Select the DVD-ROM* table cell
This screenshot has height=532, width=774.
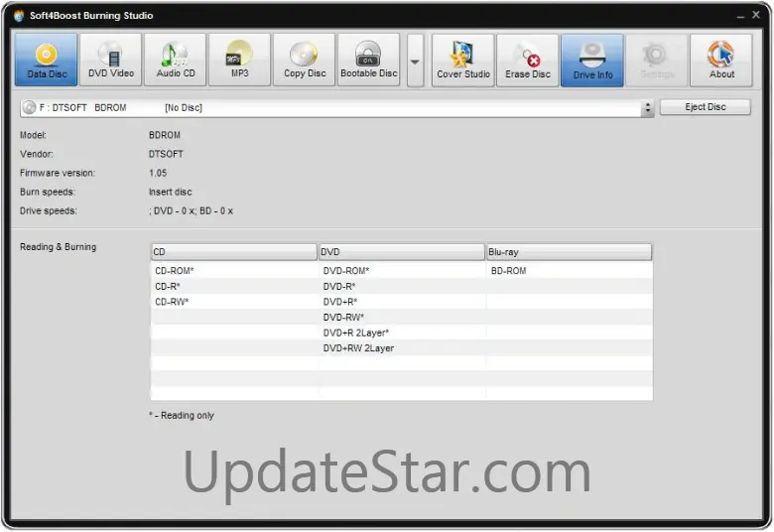pyautogui.click(x=402, y=271)
